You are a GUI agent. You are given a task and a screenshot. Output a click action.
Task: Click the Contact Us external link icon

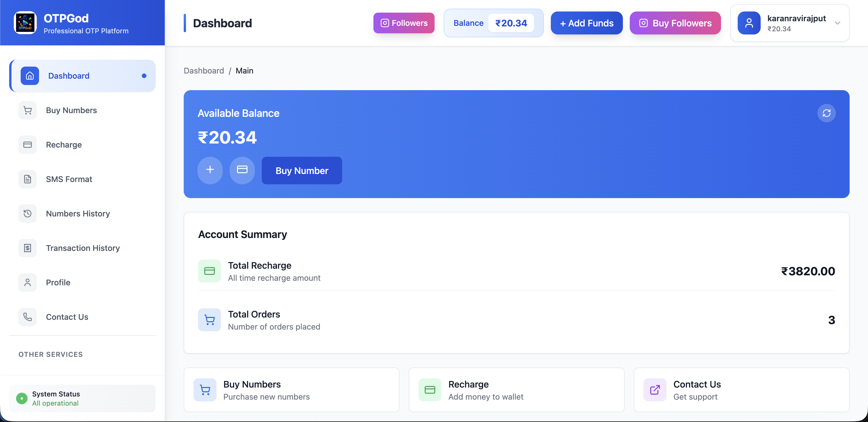click(655, 390)
